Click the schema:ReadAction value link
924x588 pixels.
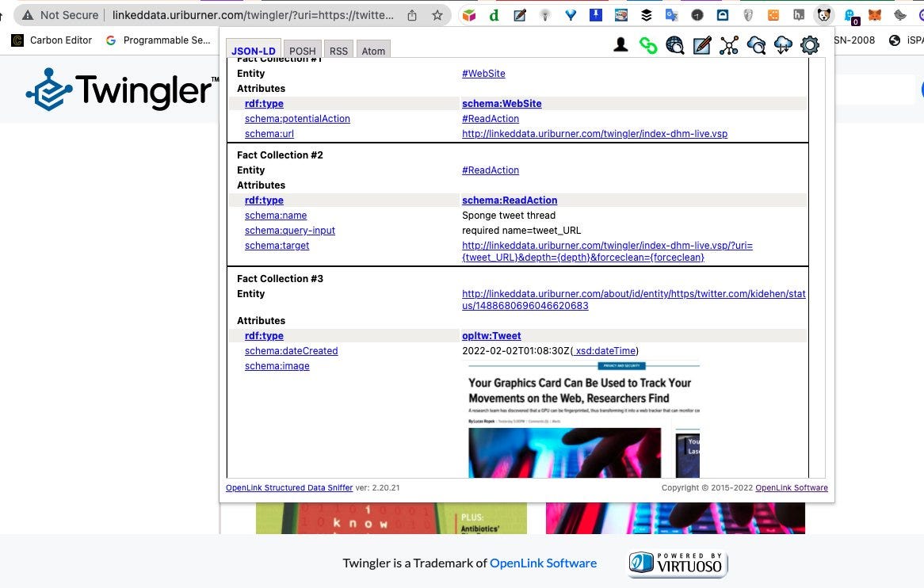(509, 200)
